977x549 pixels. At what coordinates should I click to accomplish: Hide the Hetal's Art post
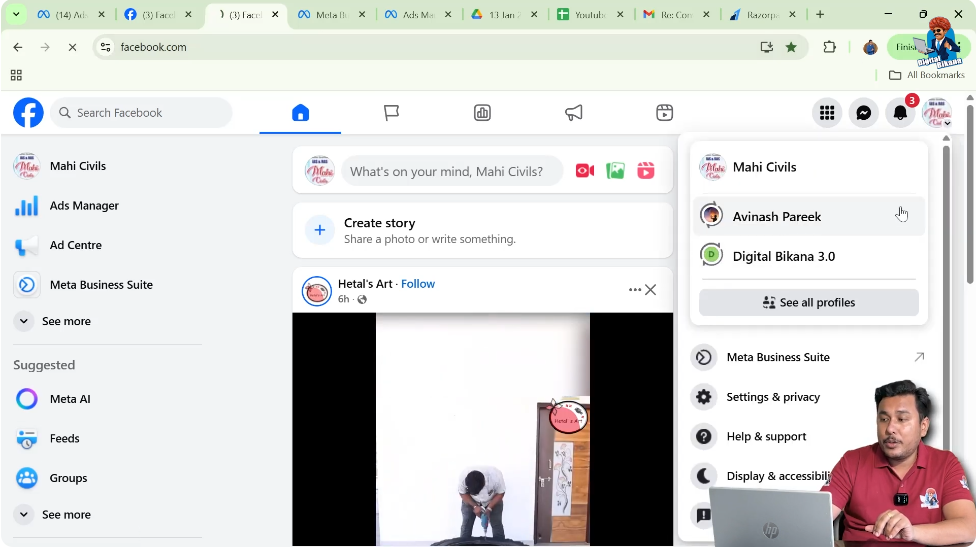coord(651,290)
